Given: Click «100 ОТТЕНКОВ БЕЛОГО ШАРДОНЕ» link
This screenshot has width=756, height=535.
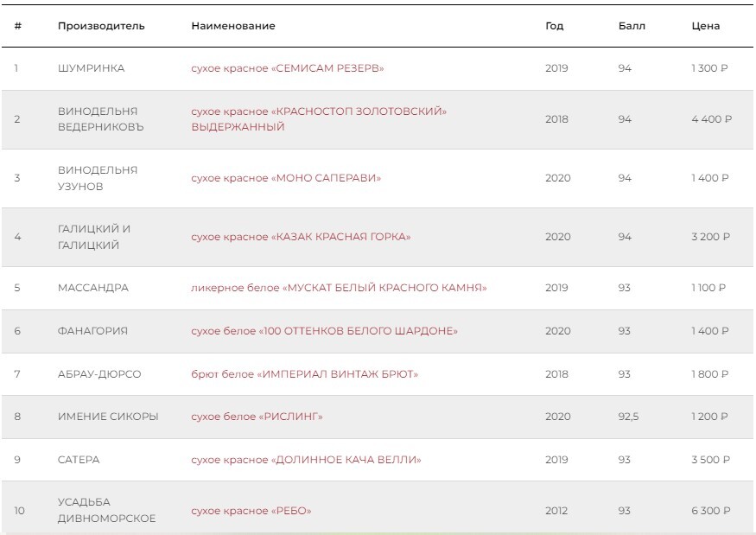Looking at the screenshot, I should (324, 331).
